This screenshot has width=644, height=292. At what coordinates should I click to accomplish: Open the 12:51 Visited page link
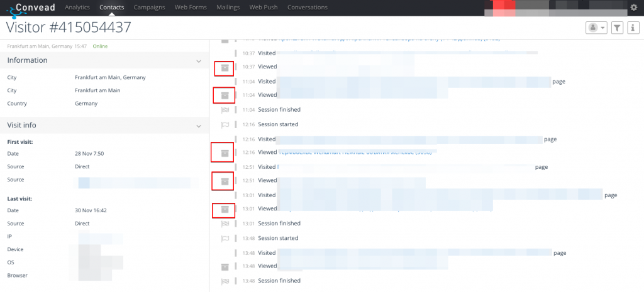click(x=406, y=167)
